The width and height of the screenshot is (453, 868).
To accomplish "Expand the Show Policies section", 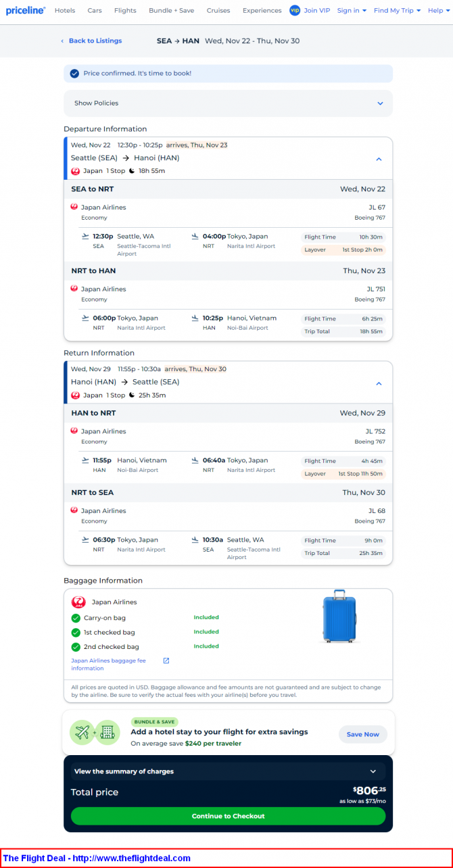I will click(x=228, y=103).
